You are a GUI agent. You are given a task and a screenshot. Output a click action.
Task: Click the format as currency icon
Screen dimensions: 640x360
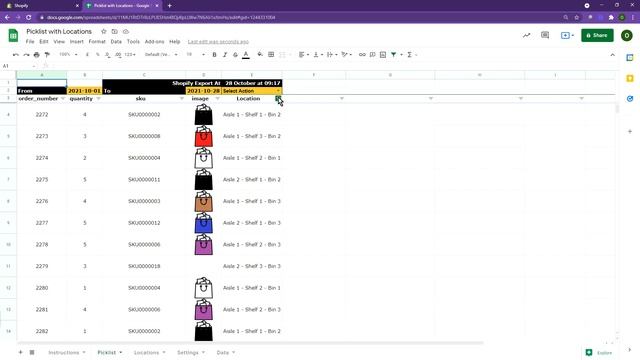(87, 55)
